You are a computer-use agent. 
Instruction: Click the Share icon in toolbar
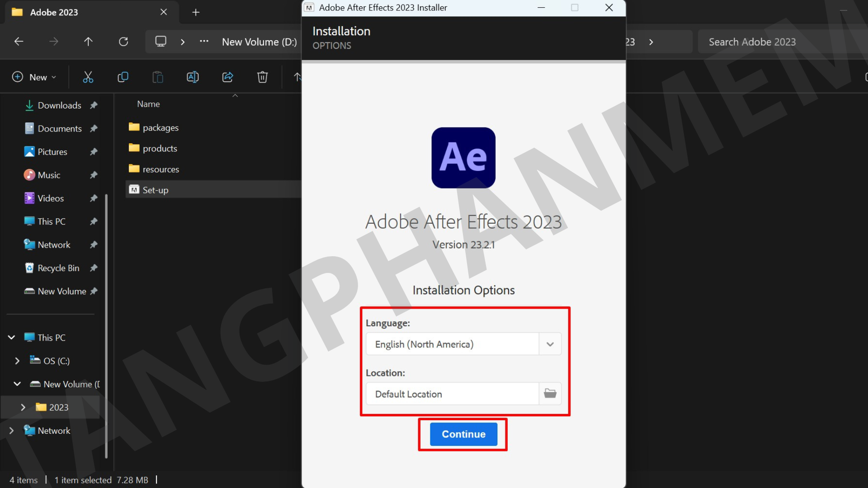pos(227,77)
